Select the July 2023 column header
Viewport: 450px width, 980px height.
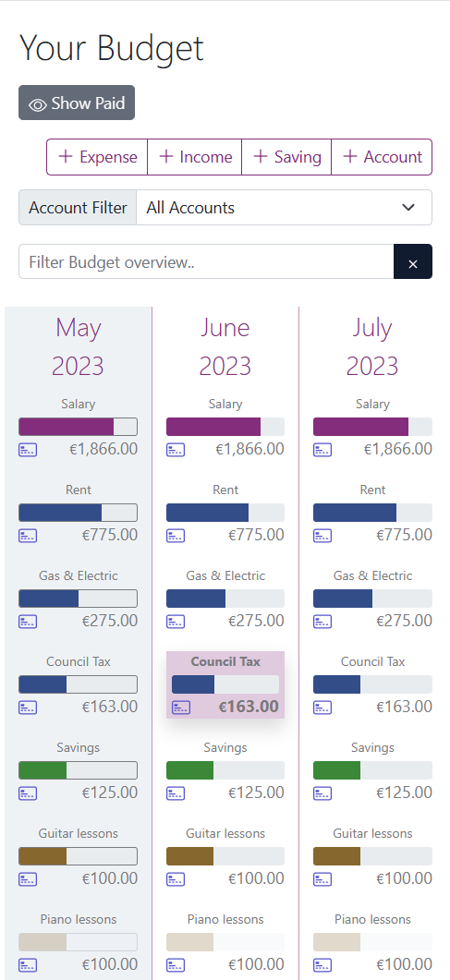point(372,347)
